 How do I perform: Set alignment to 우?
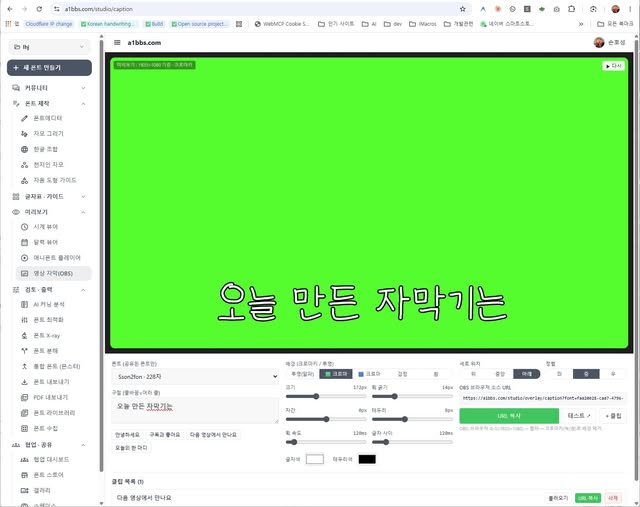(x=613, y=374)
